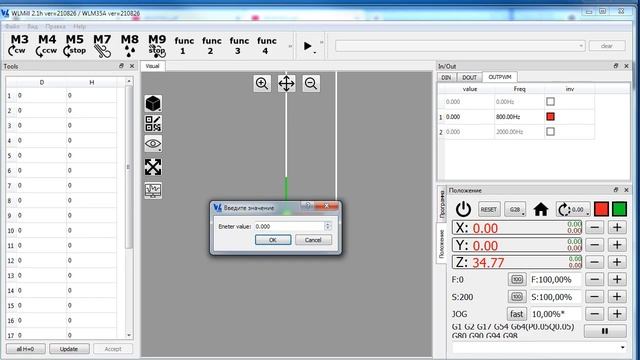Reset spindle override to 100 icon
The width and height of the screenshot is (640, 360).
pyautogui.click(x=517, y=297)
